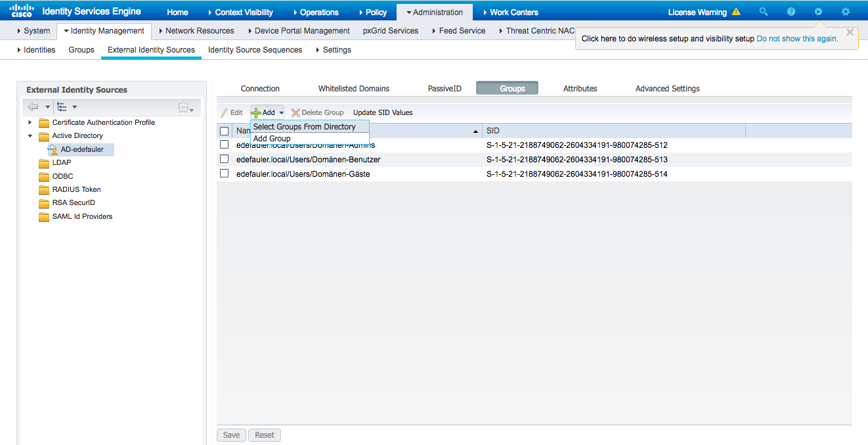Open the tree view layout icon
Viewport: 868px width, 445px height.
[62, 107]
